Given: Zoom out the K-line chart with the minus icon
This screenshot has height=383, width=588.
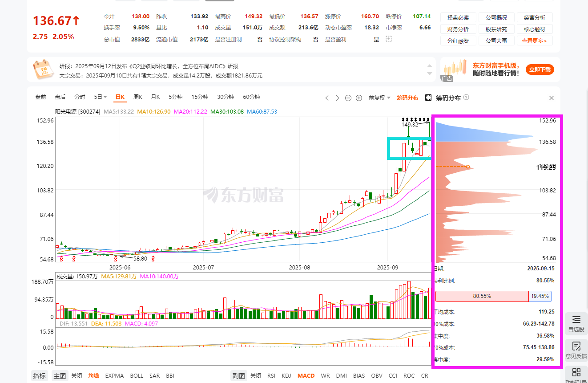Looking at the screenshot, I should coord(348,98).
